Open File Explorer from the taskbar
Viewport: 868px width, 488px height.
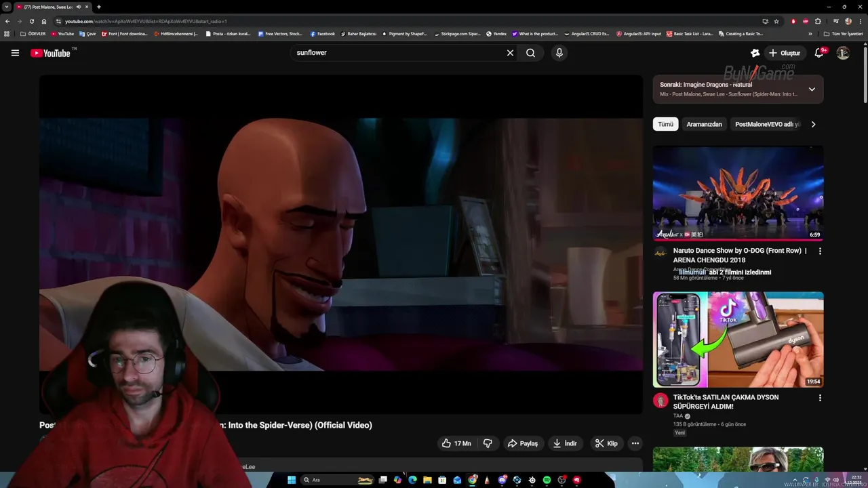[x=427, y=480]
